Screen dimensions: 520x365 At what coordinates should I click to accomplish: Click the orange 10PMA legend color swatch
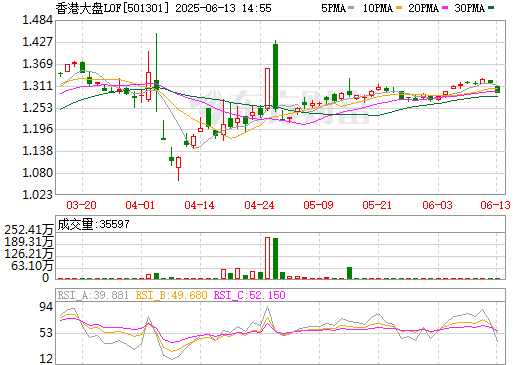399,8
